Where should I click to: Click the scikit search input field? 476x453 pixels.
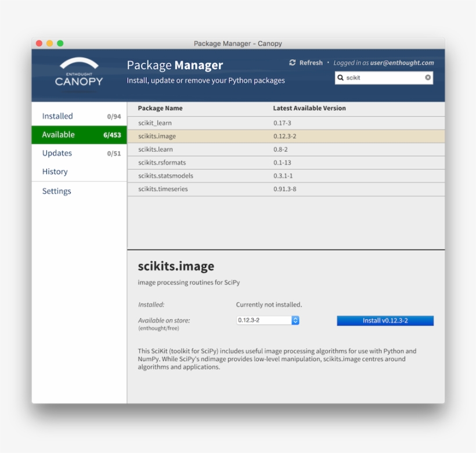coord(384,78)
